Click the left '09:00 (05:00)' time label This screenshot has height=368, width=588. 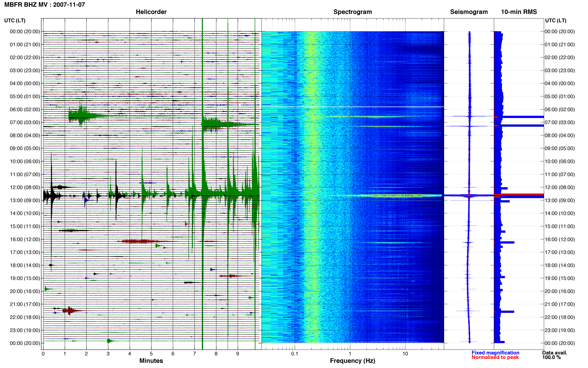coord(25,148)
